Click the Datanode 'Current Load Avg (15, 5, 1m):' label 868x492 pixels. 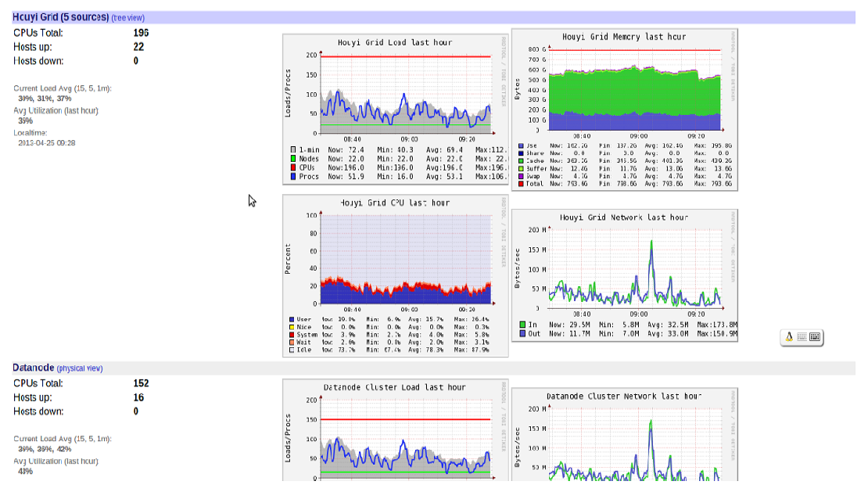(x=63, y=439)
